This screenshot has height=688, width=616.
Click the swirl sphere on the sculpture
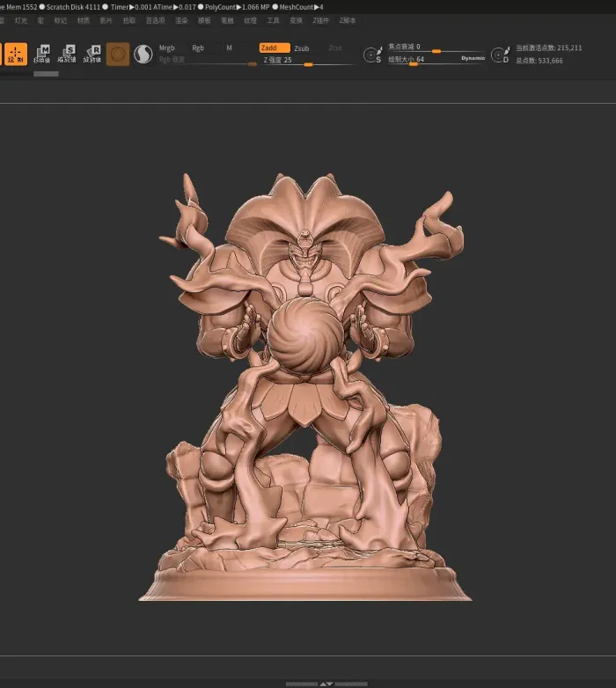point(305,335)
